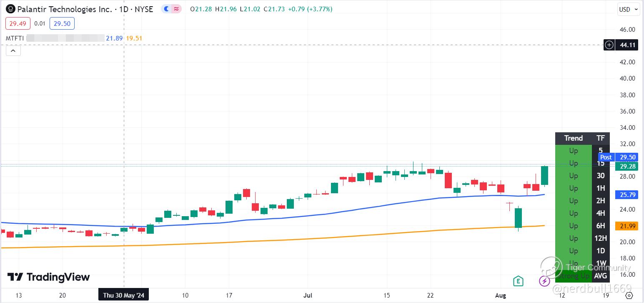This screenshot has height=303, width=644.
Task: Click the 12H timeframe row in the table
Action: coord(582,238)
